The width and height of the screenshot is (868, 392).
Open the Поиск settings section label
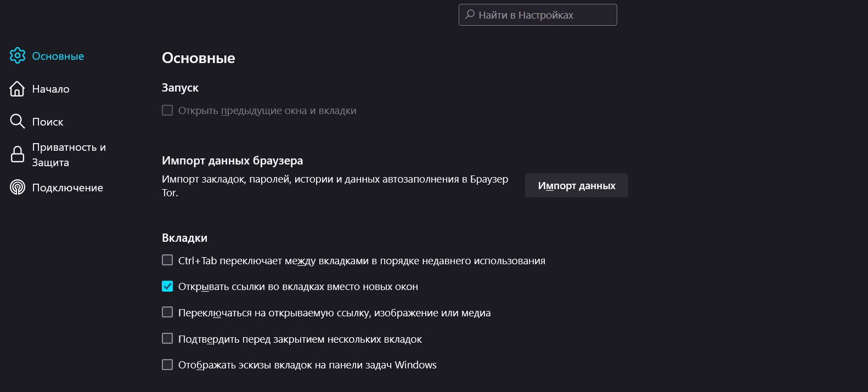coord(48,122)
